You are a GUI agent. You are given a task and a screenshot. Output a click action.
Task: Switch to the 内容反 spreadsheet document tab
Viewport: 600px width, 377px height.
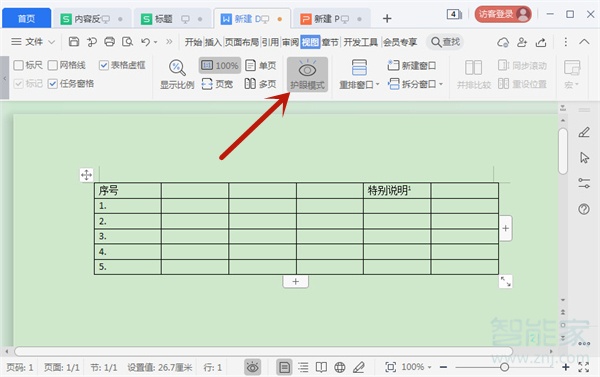(92, 19)
